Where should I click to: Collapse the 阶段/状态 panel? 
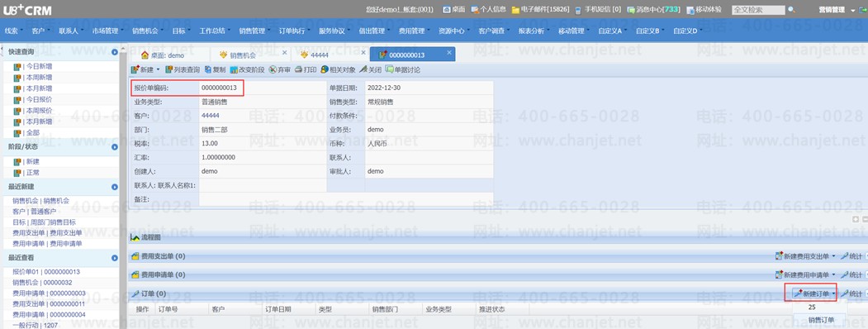[115, 147]
